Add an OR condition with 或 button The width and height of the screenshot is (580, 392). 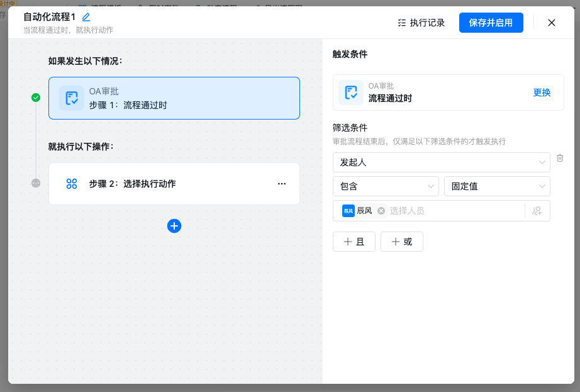(401, 242)
